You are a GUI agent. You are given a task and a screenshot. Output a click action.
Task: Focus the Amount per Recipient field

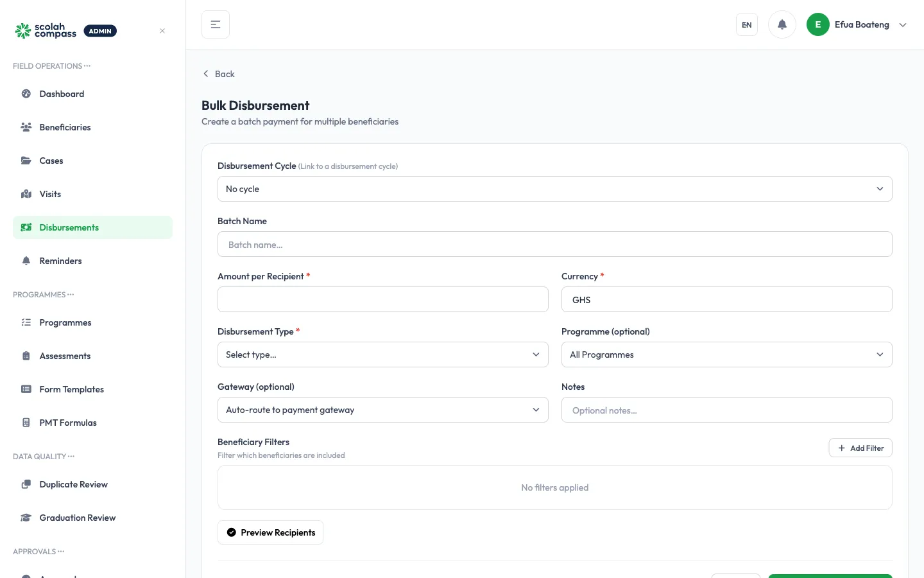(x=383, y=299)
